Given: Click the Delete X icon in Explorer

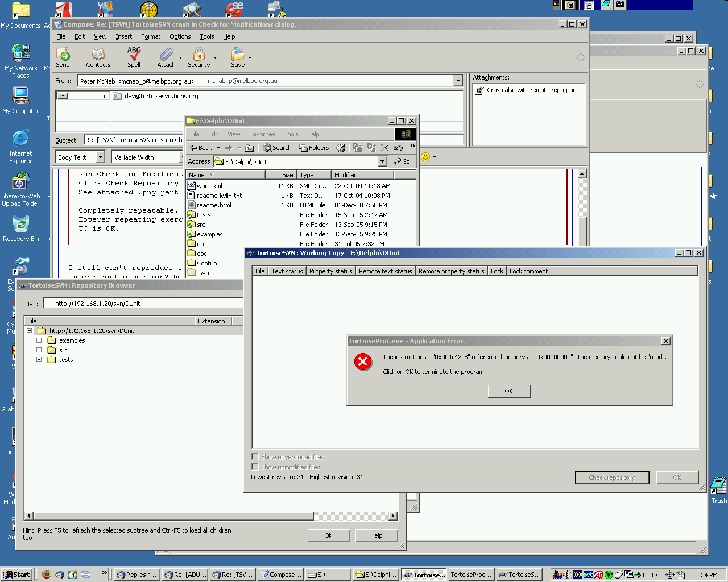Looking at the screenshot, I should (385, 148).
